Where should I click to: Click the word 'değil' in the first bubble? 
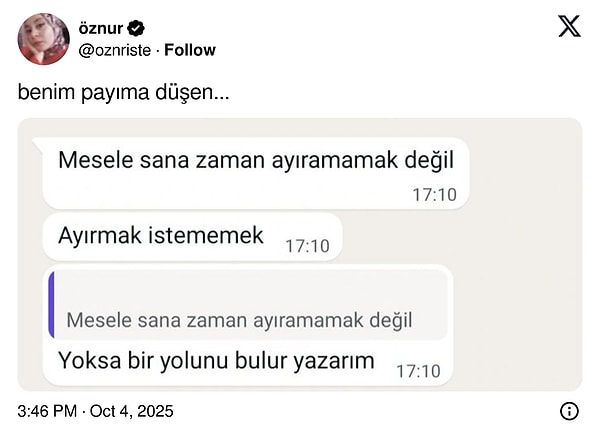point(429,160)
